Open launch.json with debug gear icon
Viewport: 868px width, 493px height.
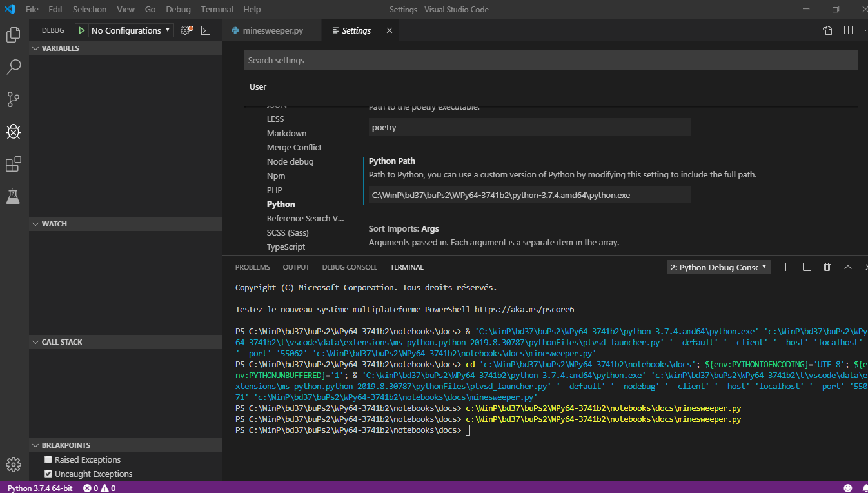click(x=186, y=30)
